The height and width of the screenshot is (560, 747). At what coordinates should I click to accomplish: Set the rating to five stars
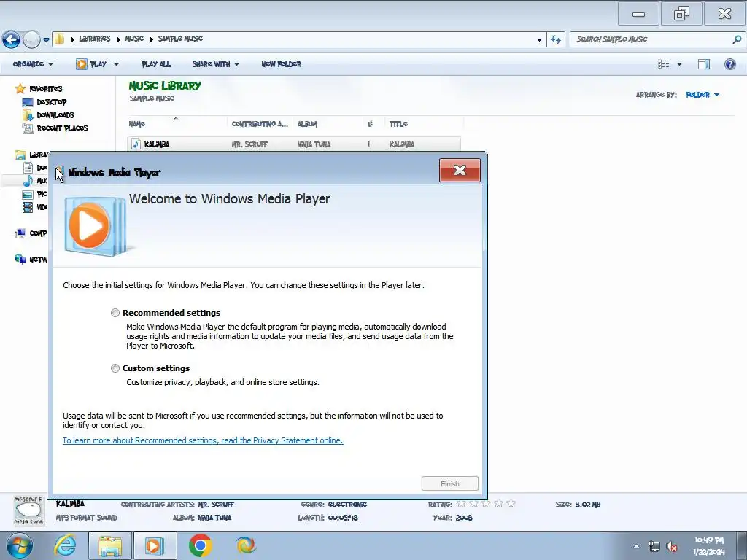pyautogui.click(x=511, y=504)
